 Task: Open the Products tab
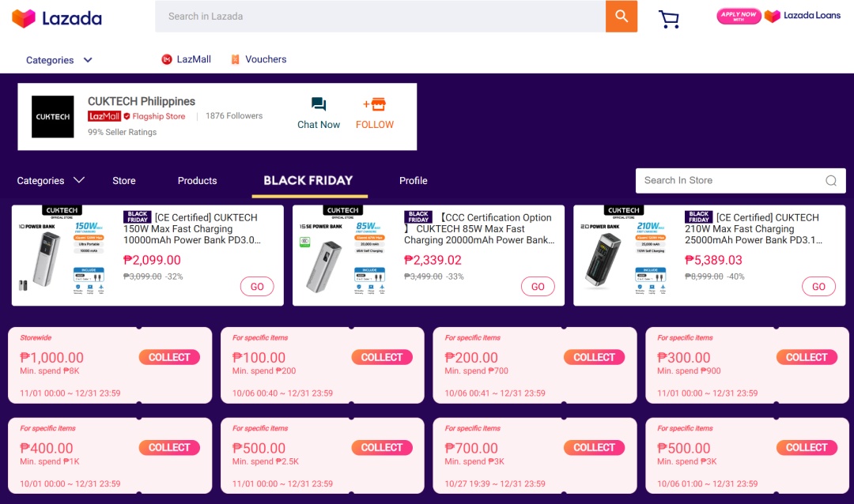(x=197, y=181)
